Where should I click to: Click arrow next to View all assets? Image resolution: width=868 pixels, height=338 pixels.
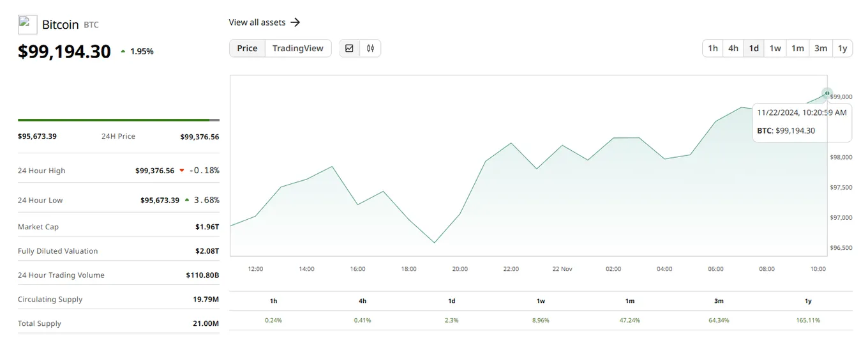295,22
